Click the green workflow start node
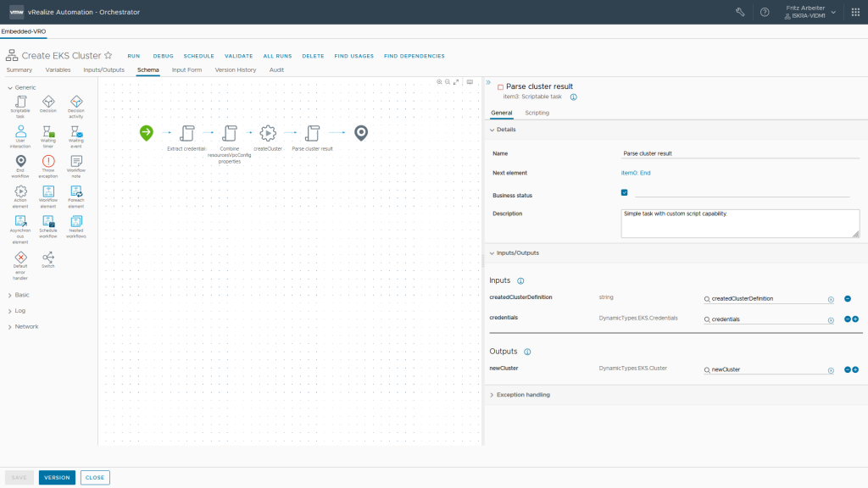The width and height of the screenshot is (868, 488). [147, 132]
